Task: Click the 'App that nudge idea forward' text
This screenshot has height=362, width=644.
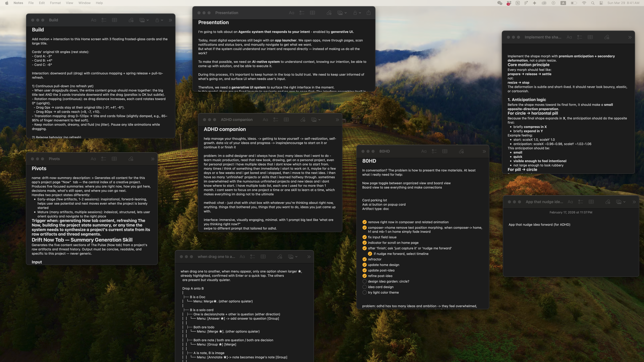Action: point(539,225)
